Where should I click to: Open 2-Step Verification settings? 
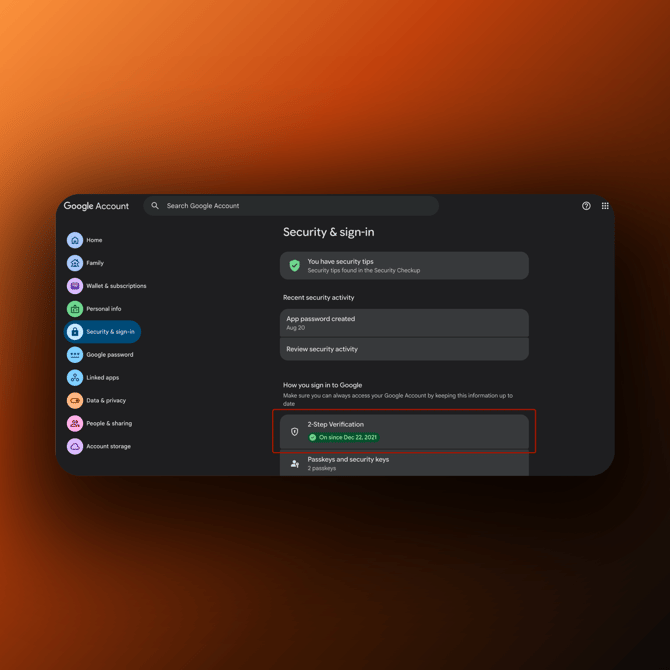[x=404, y=432]
